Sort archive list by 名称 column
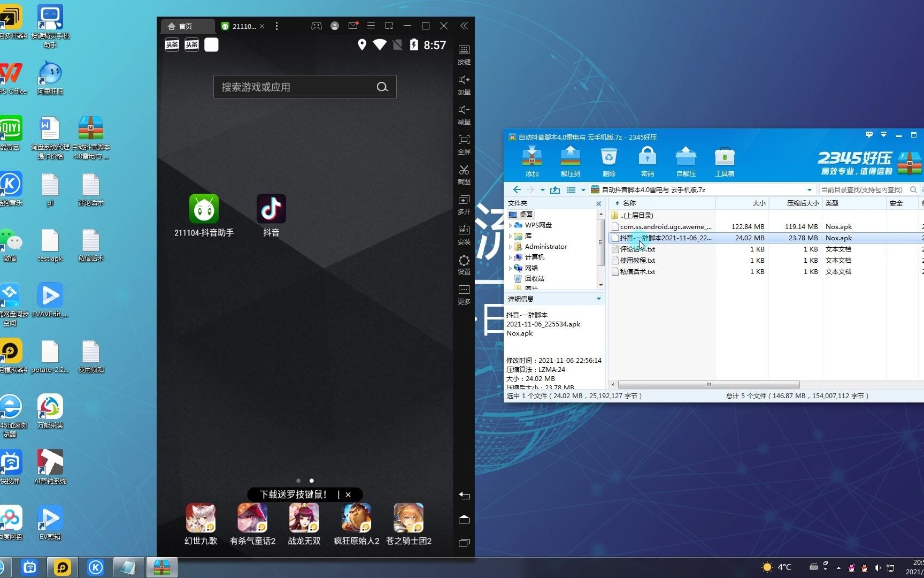924x578 pixels. pos(661,203)
